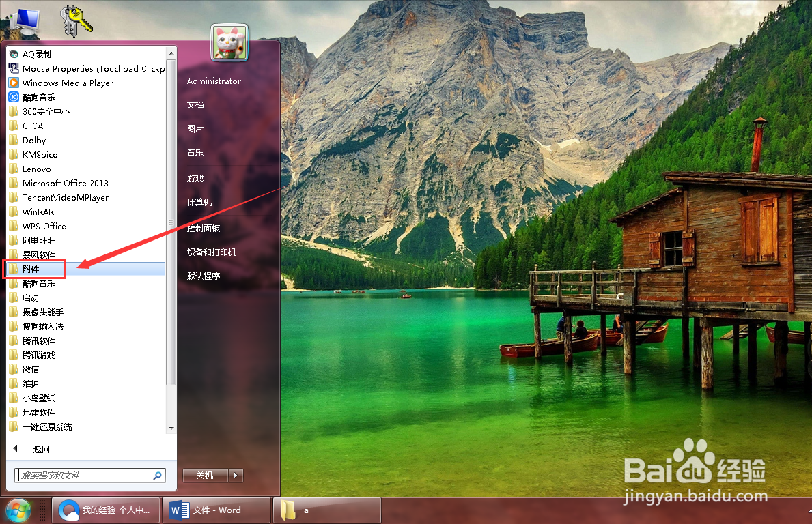
Task: Switch to 我的经验 browser taskbar button
Action: (x=106, y=510)
